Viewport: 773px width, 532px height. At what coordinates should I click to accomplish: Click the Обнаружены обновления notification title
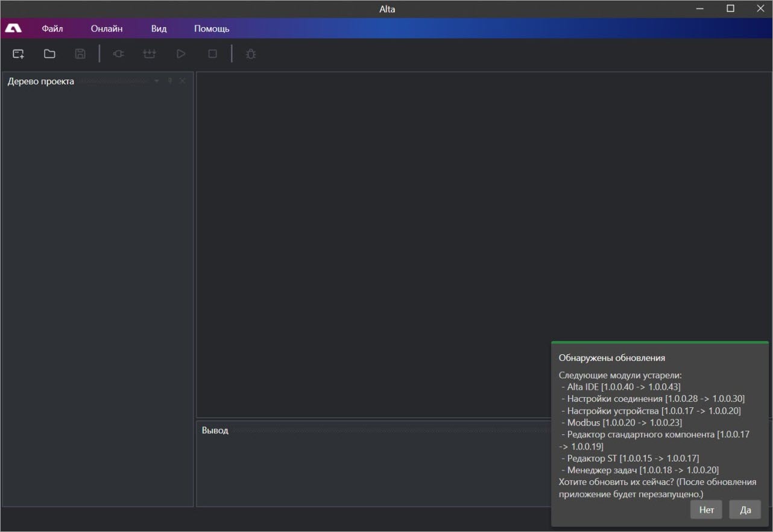(x=612, y=358)
